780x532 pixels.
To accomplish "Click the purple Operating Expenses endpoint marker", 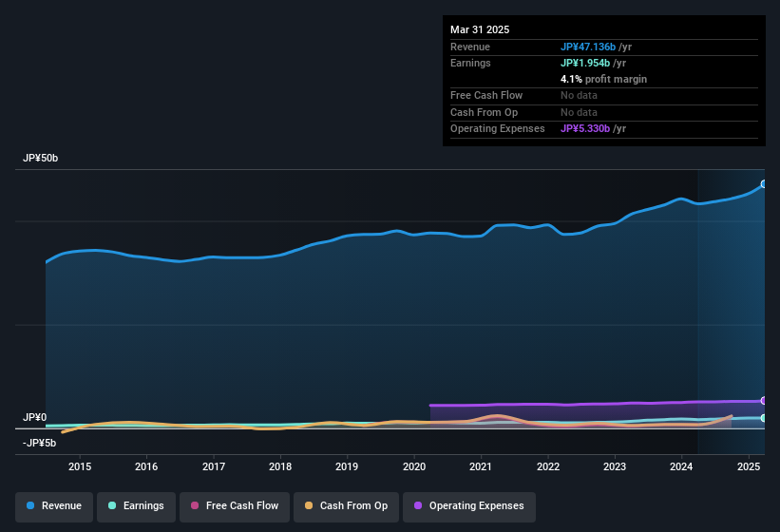I will [764, 401].
